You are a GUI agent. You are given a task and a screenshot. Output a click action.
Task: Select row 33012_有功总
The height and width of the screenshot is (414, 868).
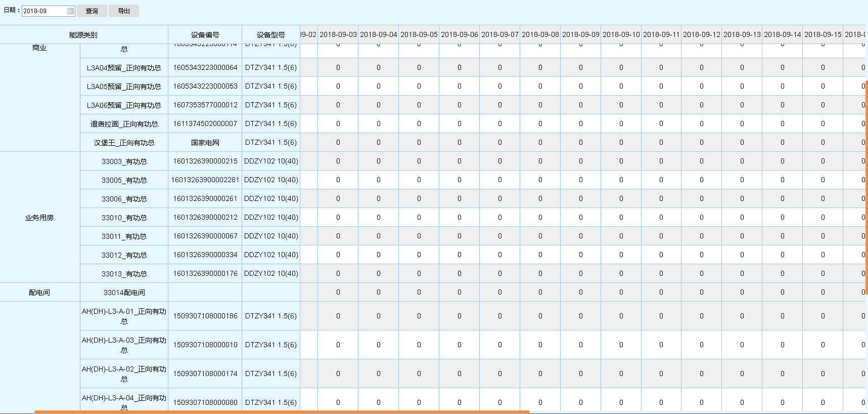[124, 255]
